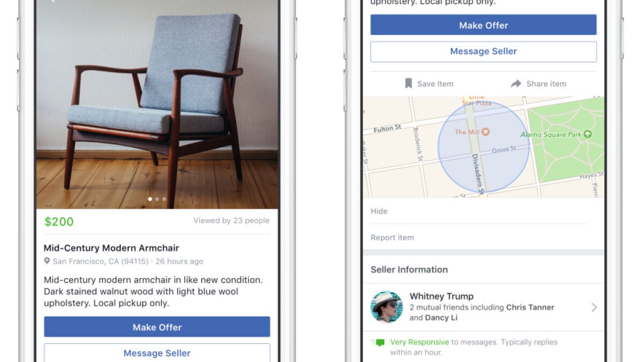Image resolution: width=644 pixels, height=362 pixels.
Task: Tap the Share item arrow icon
Action: [516, 84]
